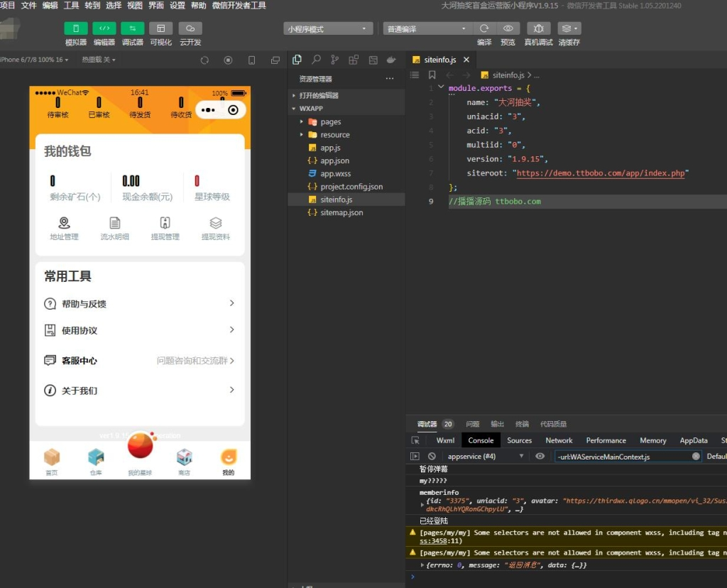The width and height of the screenshot is (727, 588).
Task: Open 地址管理 in the simulator wallet
Action: 64,229
